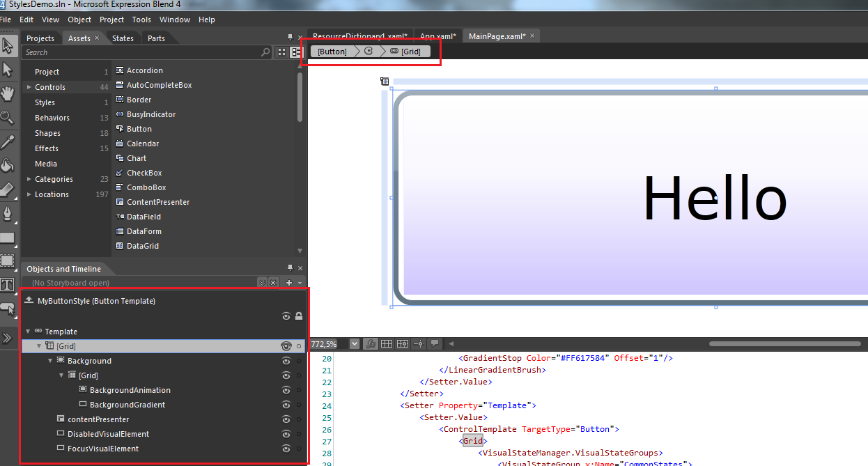Image resolution: width=868 pixels, height=466 pixels.
Task: Switch to the States tab
Action: click(123, 38)
